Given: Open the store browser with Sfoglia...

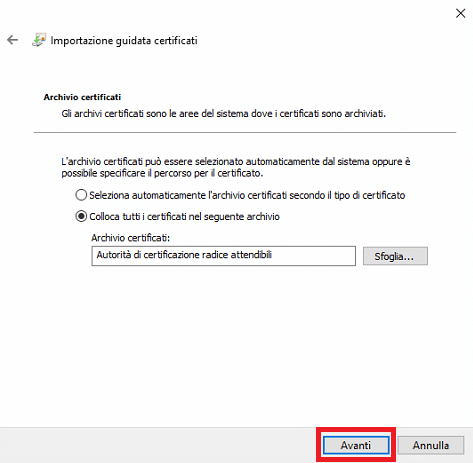Looking at the screenshot, I should pyautogui.click(x=395, y=256).
